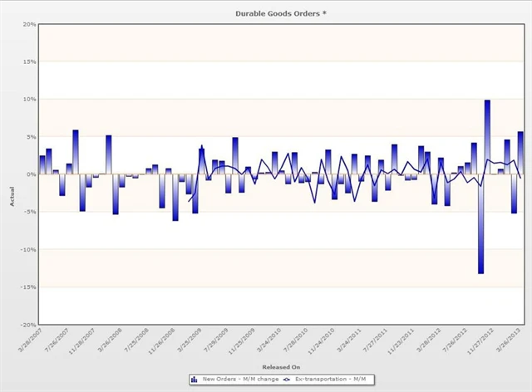Click the 15% y-axis label
Viewport: 532px width, 392px height.
click(x=28, y=61)
